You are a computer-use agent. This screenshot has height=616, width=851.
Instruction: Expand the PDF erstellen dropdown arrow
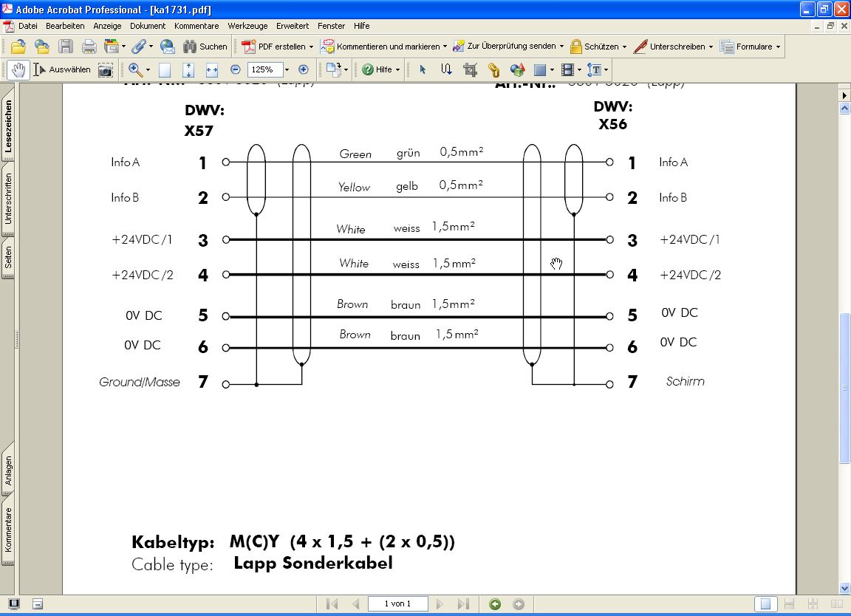[x=311, y=47]
